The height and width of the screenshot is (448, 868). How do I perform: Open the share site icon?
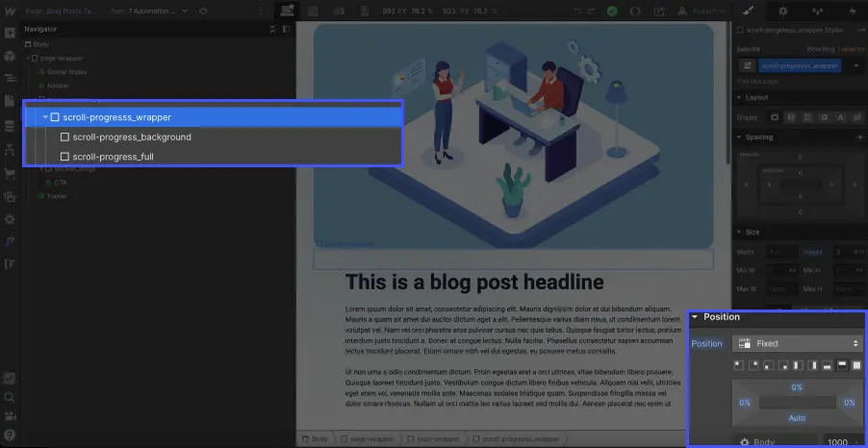pyautogui.click(x=659, y=12)
